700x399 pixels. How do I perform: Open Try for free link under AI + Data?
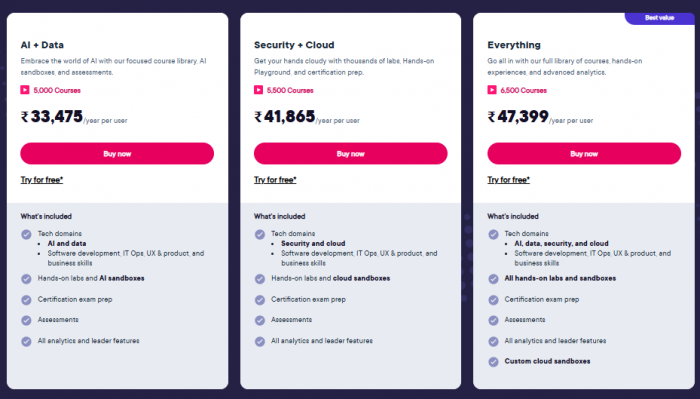coord(42,180)
